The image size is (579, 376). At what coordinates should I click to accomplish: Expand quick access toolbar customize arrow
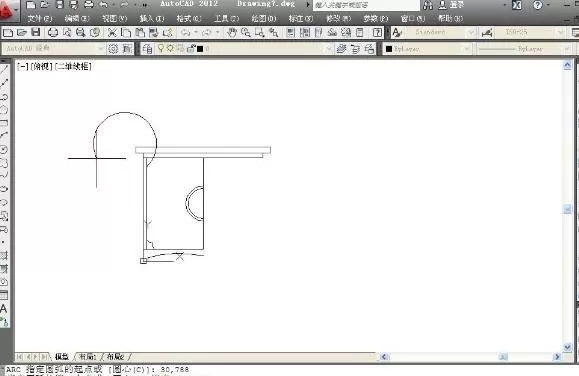[x=144, y=5]
